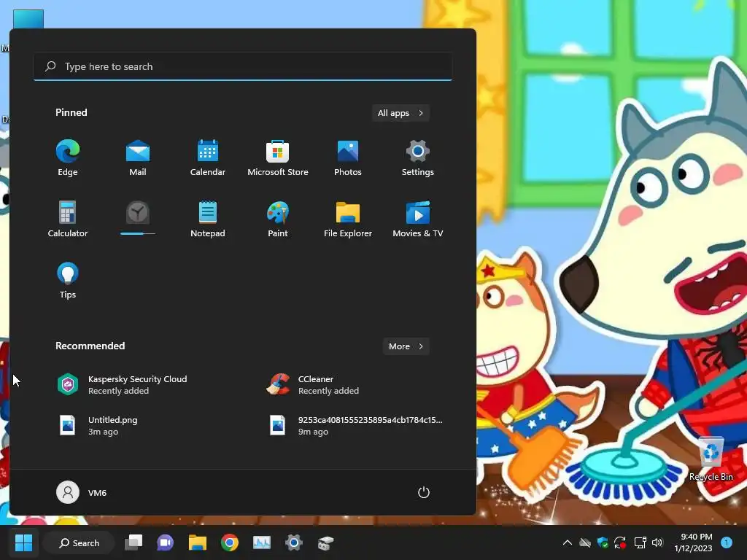This screenshot has height=560, width=747.
Task: Open the Settings gear on the taskbar
Action: [x=294, y=542]
